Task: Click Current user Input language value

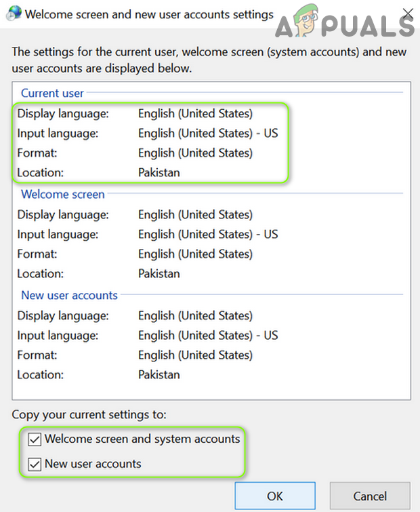Action: pos(208,133)
